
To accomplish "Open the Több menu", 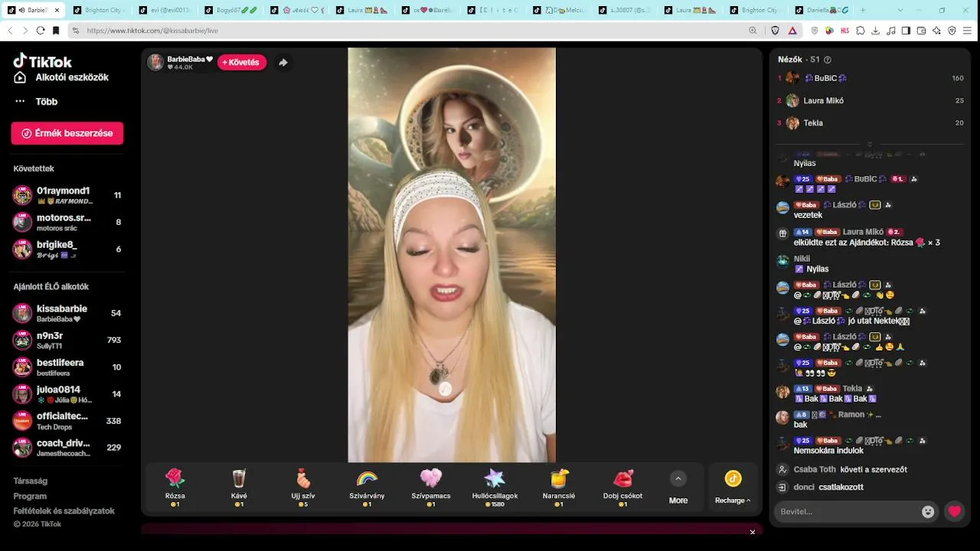I will coord(36,101).
